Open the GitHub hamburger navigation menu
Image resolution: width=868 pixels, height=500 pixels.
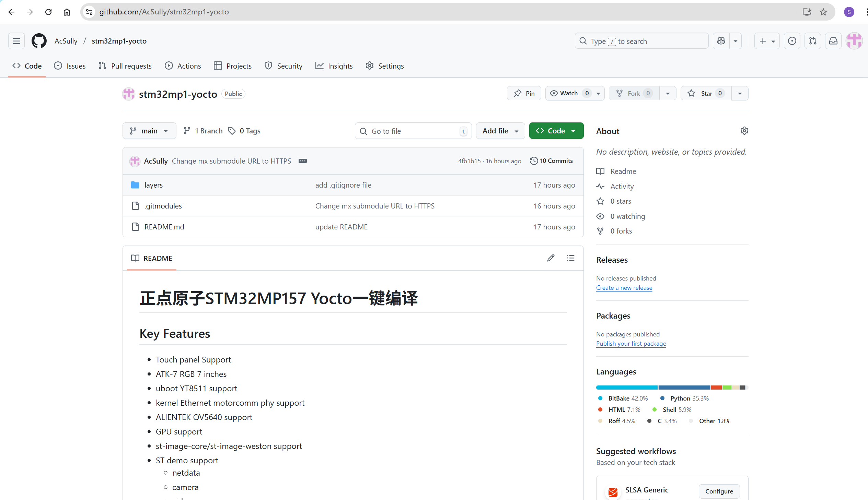point(16,41)
